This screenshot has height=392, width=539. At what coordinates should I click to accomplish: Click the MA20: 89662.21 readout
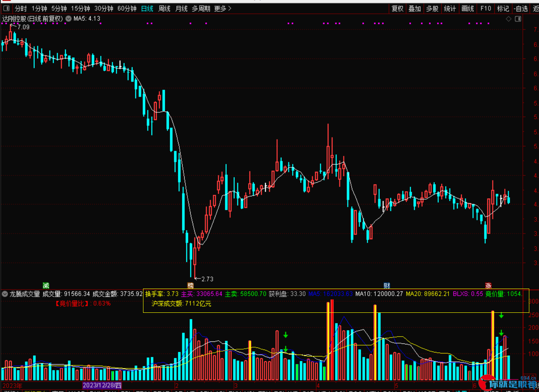(x=427, y=294)
